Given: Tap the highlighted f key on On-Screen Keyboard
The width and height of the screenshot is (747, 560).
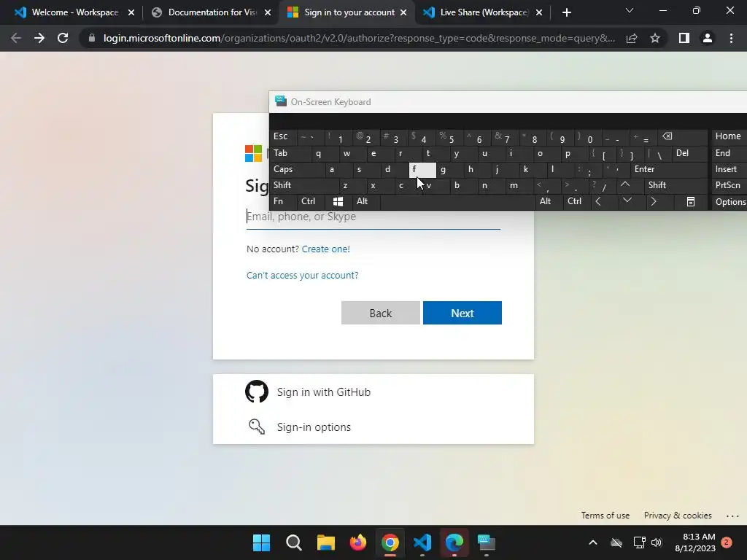Looking at the screenshot, I should click(422, 169).
